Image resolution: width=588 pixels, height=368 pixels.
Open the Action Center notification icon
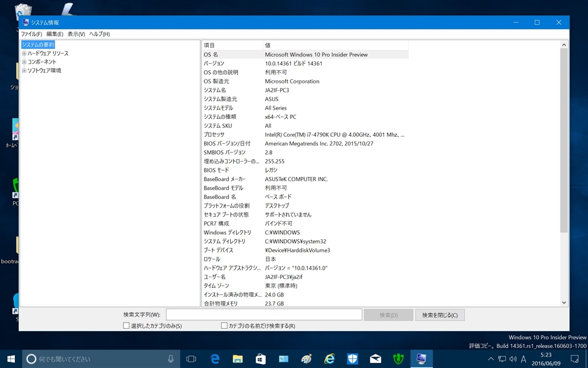point(574,359)
